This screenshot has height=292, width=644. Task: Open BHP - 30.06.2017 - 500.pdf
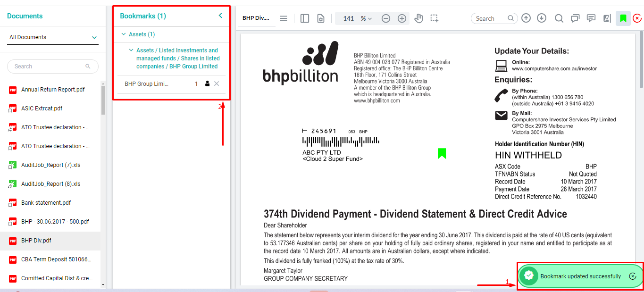[55, 222]
